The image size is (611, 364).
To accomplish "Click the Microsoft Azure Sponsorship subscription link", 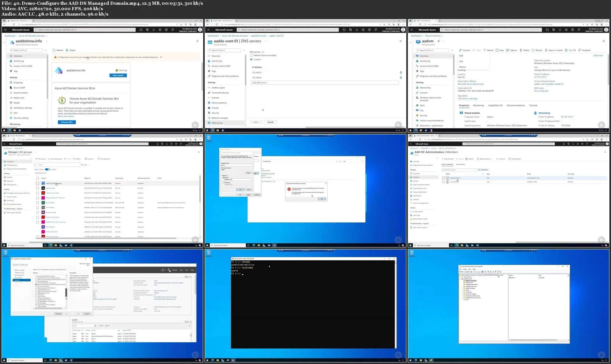I will coord(471,84).
